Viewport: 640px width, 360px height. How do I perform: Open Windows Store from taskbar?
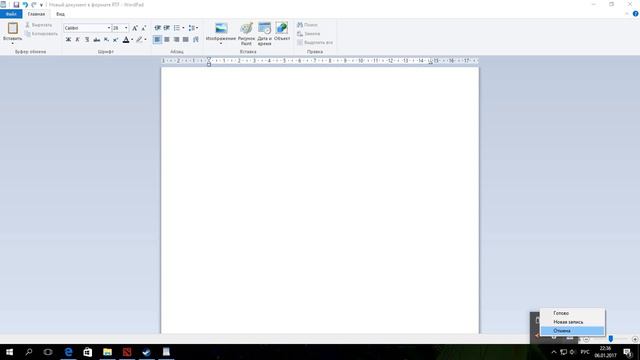(x=88, y=352)
